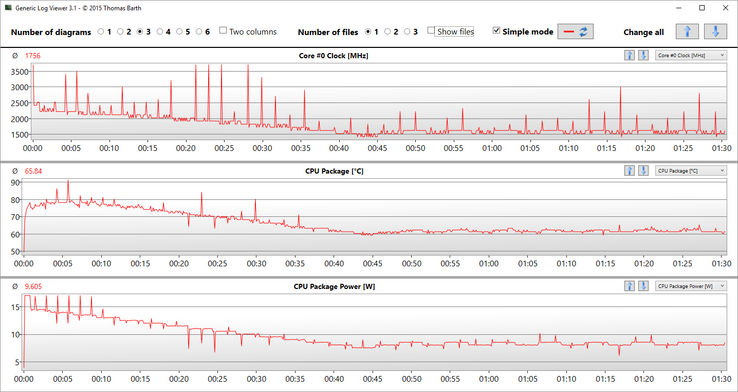This screenshot has width=738, height=392.
Task: Set number of diagrams to 5
Action: 180,32
